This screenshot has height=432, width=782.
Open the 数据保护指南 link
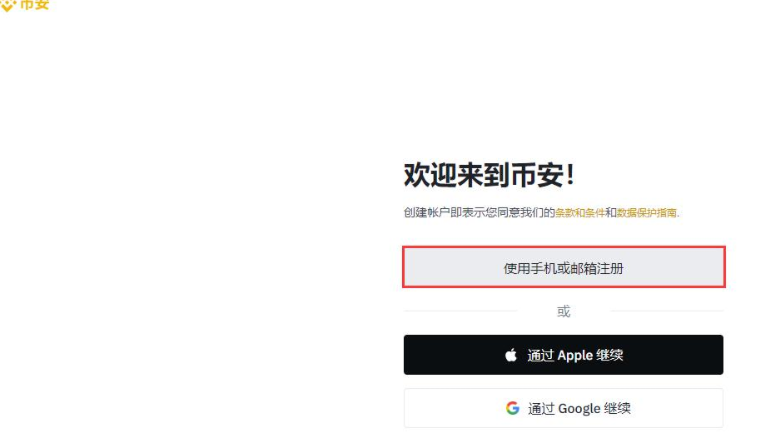647,213
